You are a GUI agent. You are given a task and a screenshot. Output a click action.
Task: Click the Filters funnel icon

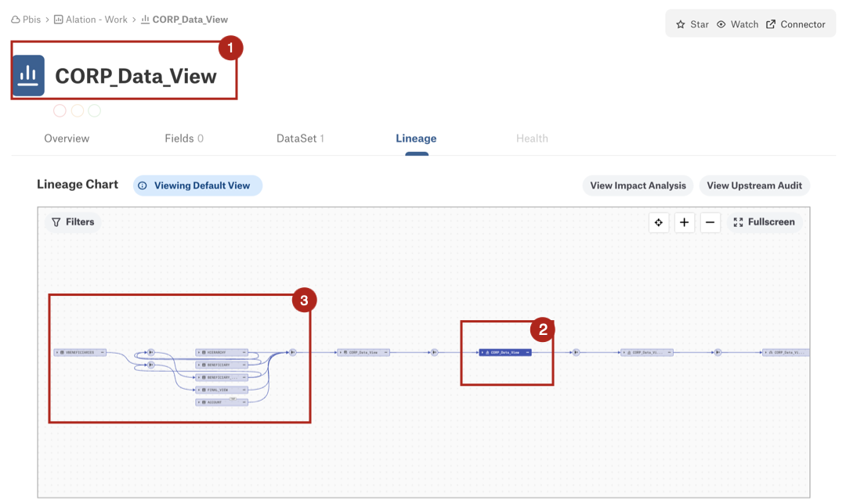56,222
